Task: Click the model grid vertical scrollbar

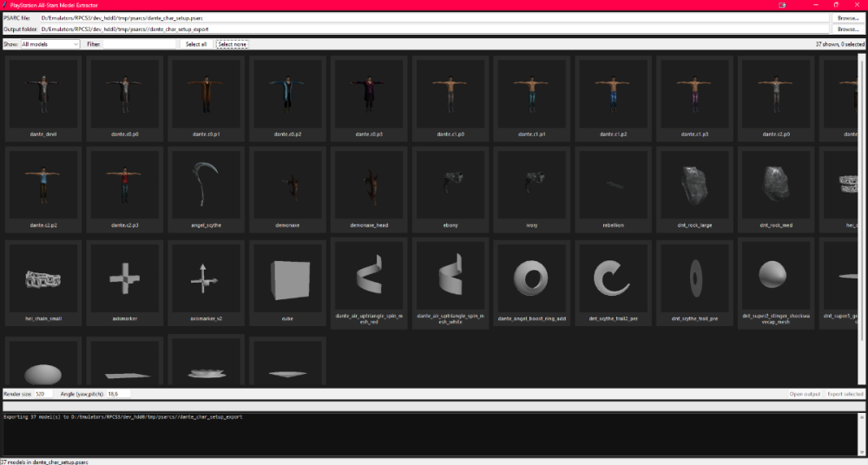Action: (x=861, y=219)
